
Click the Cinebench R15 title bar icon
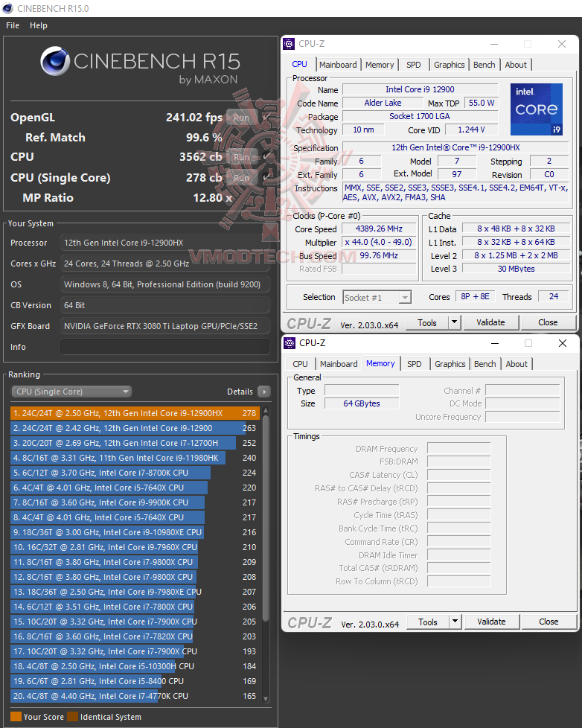point(8,8)
